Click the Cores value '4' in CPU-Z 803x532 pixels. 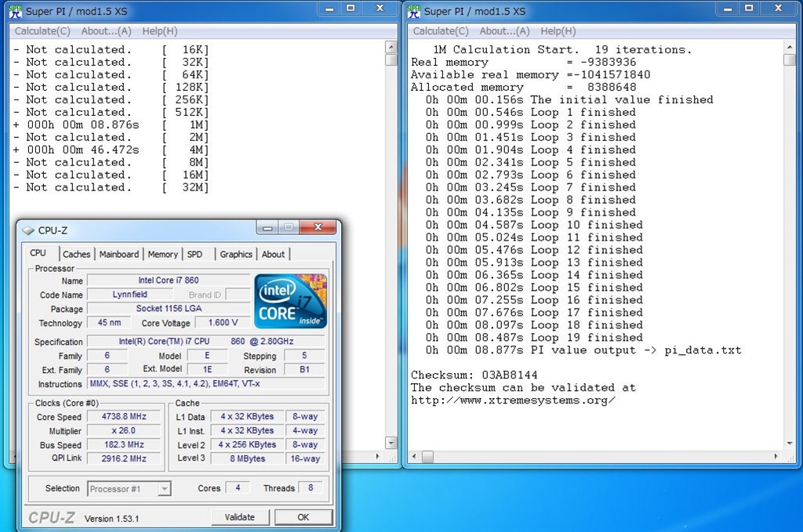point(238,488)
